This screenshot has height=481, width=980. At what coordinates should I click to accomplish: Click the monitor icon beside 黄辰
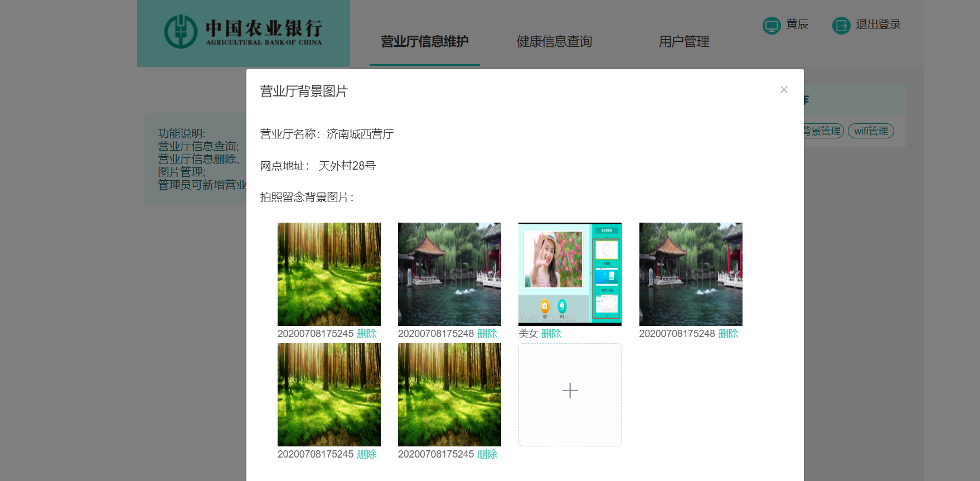coord(772,26)
